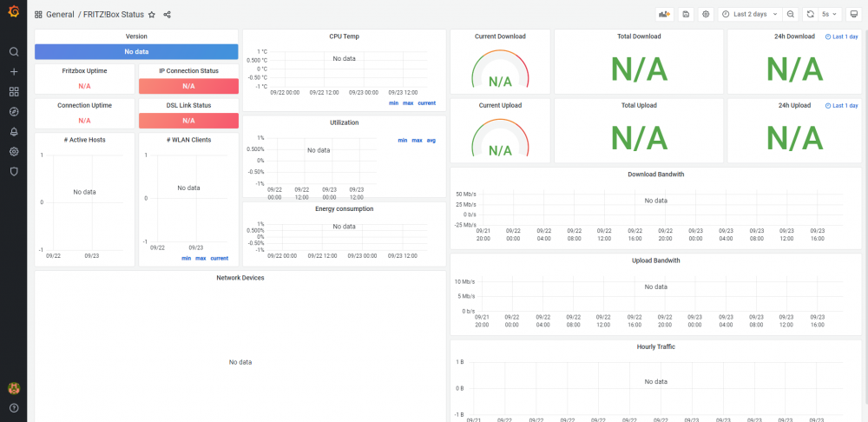Click the DSL Link Status panel title
The height and width of the screenshot is (422, 868).
tap(188, 105)
